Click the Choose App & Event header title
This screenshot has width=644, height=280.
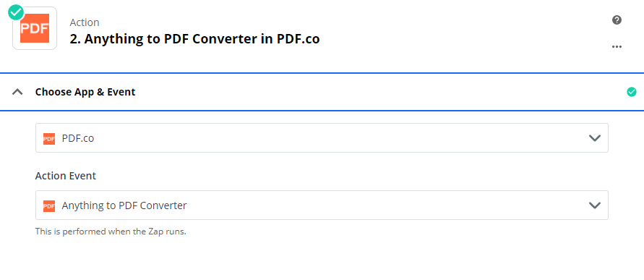coord(85,92)
